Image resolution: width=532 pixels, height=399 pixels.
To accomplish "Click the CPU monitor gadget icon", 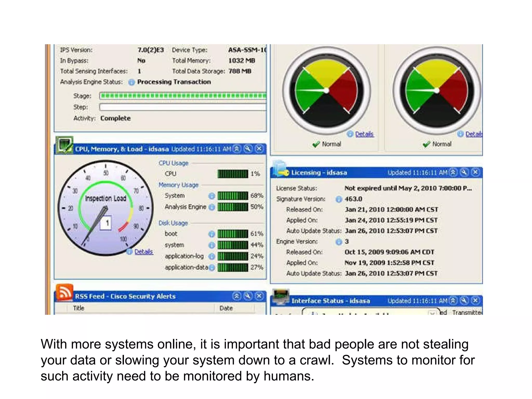I will click(65, 145).
